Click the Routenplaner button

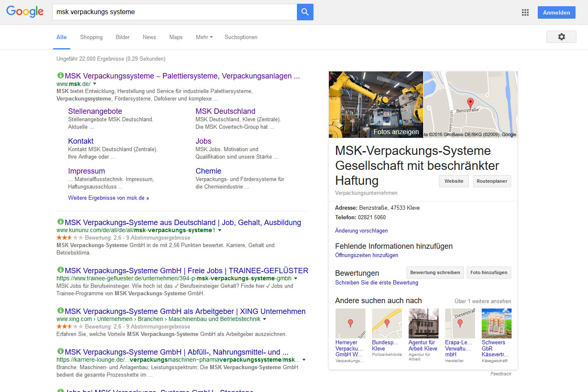[x=492, y=181]
